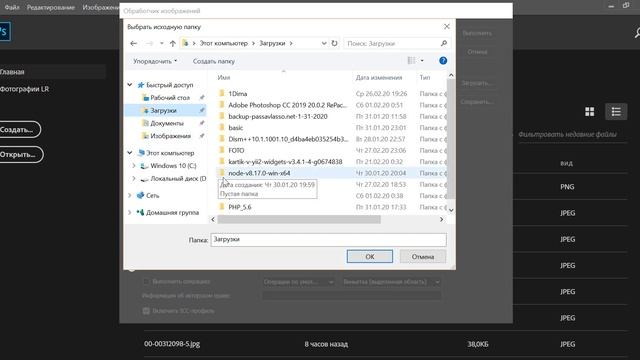Refresh the Загрузки folder listing
640x360 pixels.
[334, 43]
